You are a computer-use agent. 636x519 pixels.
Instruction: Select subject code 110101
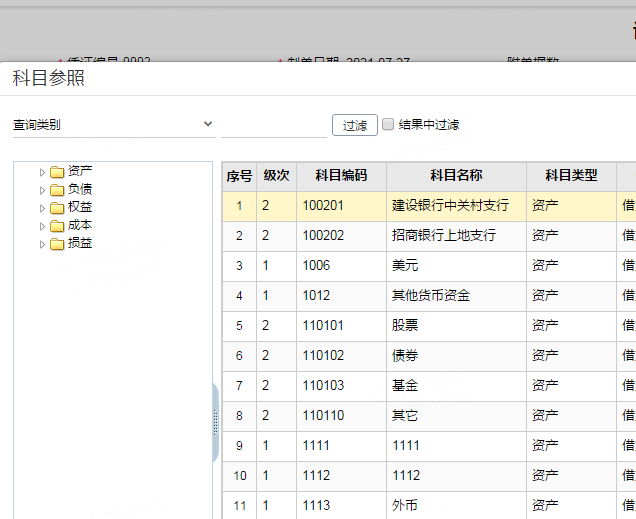point(323,326)
